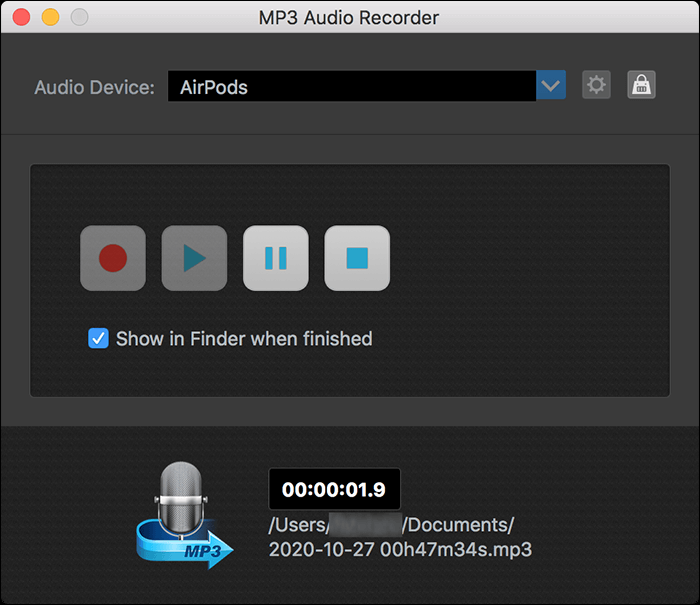Click the microphone MP3 logo
This screenshot has height=605, width=700.
[x=182, y=514]
